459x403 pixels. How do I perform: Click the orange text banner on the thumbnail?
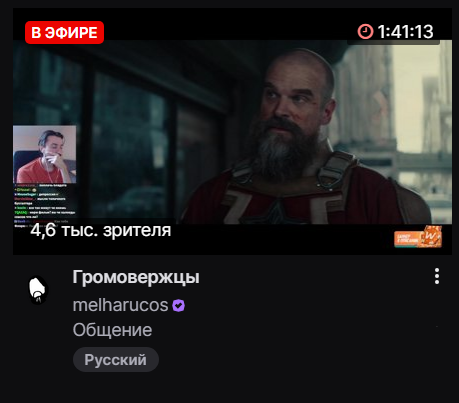coord(407,239)
